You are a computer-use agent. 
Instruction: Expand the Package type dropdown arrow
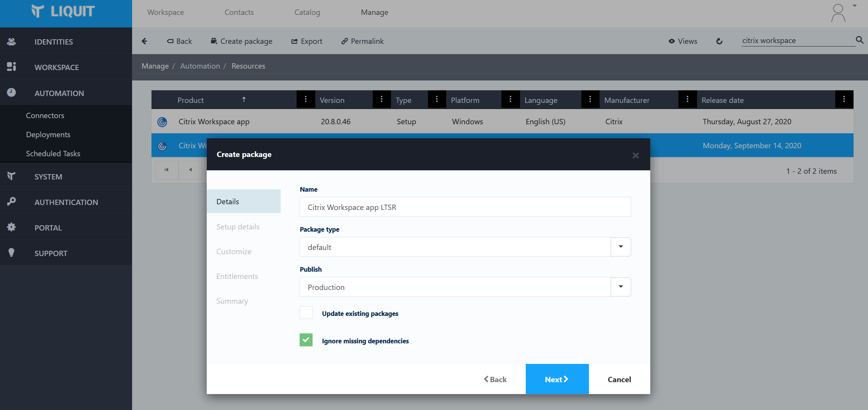point(621,247)
